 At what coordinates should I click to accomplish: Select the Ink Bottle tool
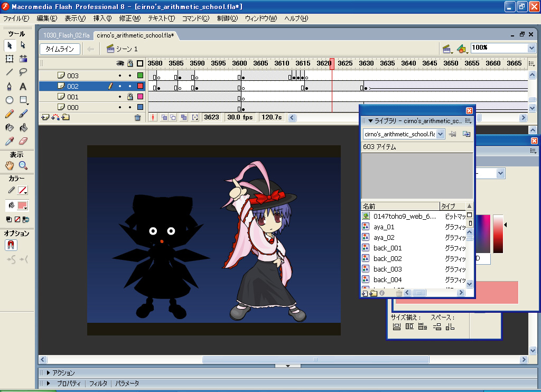pos(10,128)
